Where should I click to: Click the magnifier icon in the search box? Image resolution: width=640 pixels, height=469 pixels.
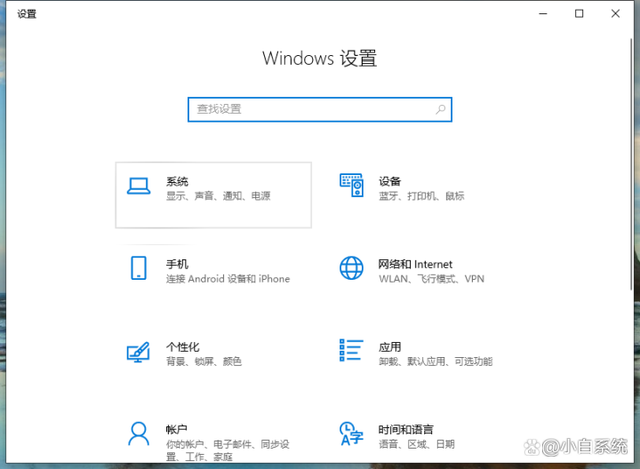tap(439, 109)
